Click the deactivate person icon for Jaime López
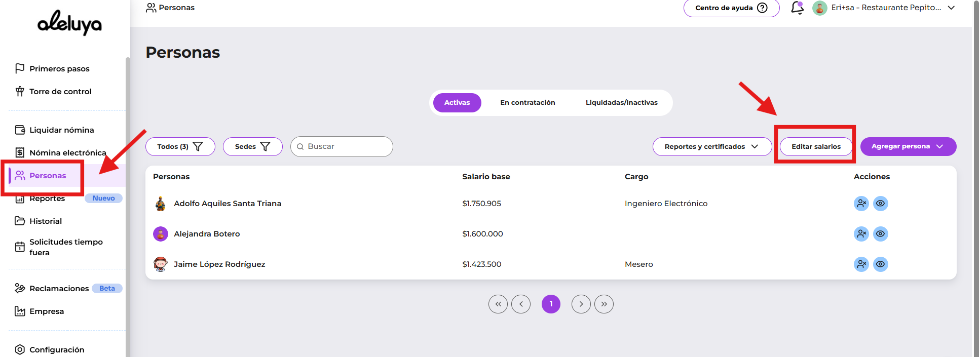The height and width of the screenshot is (357, 980). [x=861, y=264]
